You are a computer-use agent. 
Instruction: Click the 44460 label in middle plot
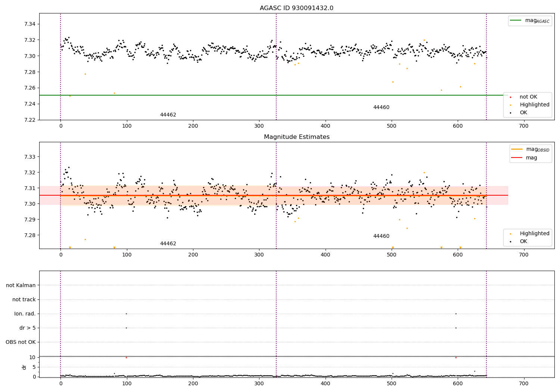381,236
